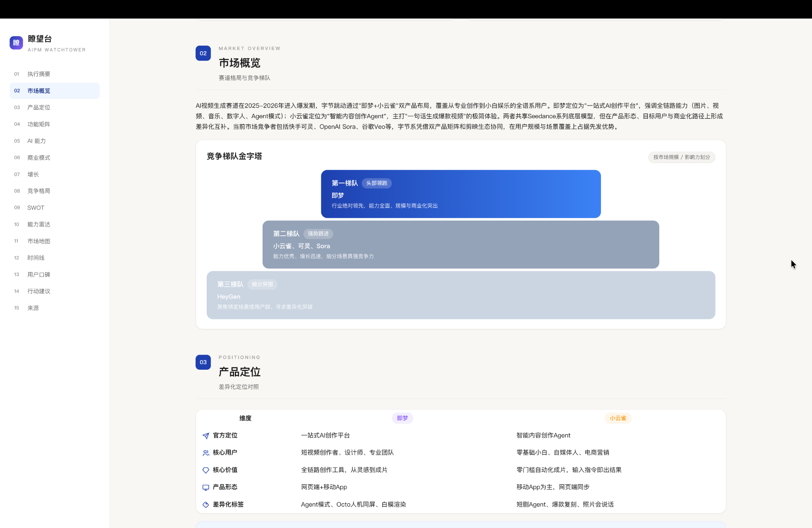Click the 一站式AI创作平台 cell
Viewport: 812px width, 528px height.
pos(325,436)
